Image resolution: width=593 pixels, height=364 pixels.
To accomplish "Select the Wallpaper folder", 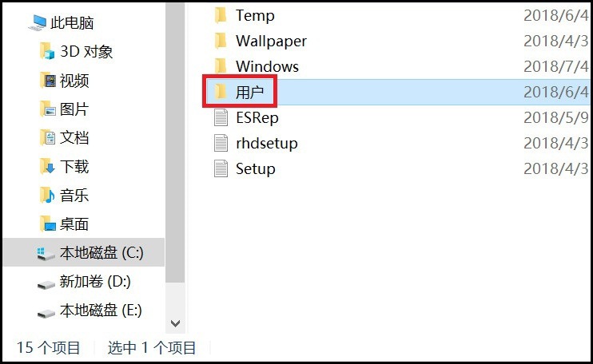I will 396,41.
